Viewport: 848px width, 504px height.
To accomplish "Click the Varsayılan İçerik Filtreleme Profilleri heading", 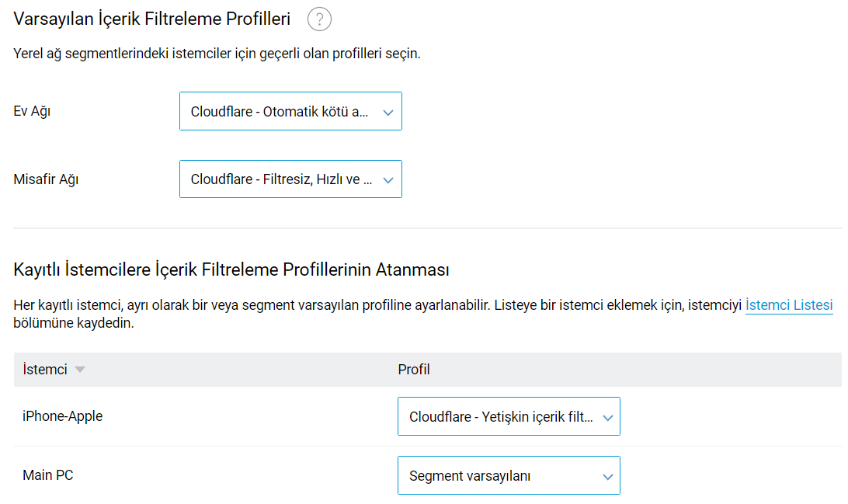I will point(152,19).
